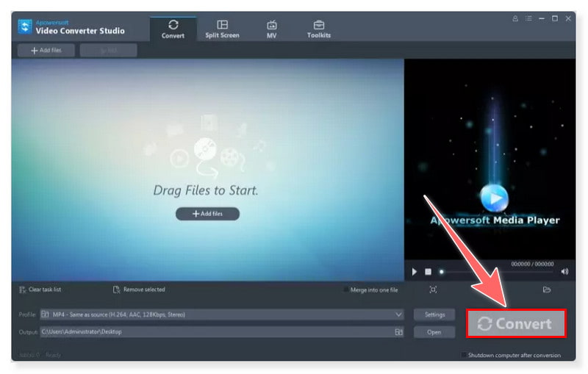
Task: Click the big Convert button
Action: click(515, 324)
